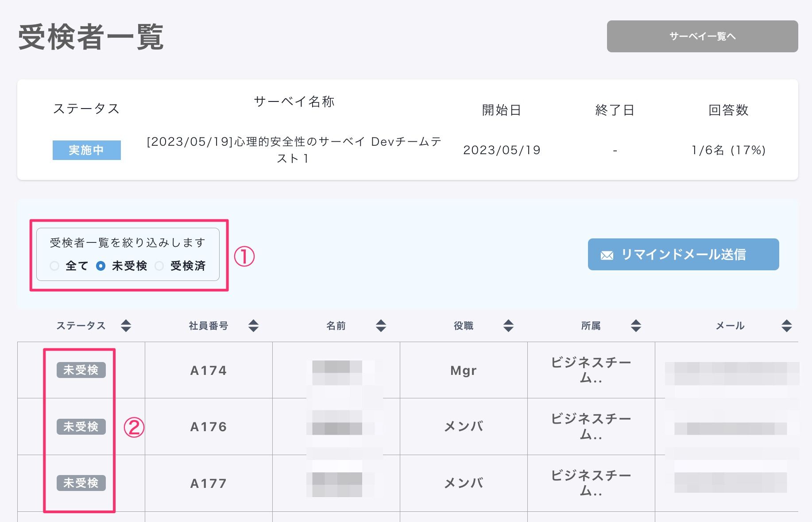Choose the 未受検 radio option
The height and width of the screenshot is (522, 812).
point(101,266)
